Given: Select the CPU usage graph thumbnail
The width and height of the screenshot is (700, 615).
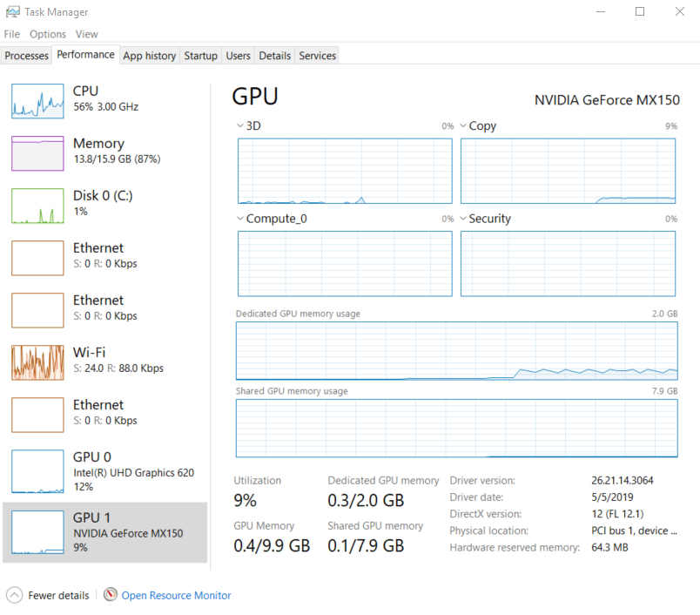Looking at the screenshot, I should pyautogui.click(x=37, y=101).
